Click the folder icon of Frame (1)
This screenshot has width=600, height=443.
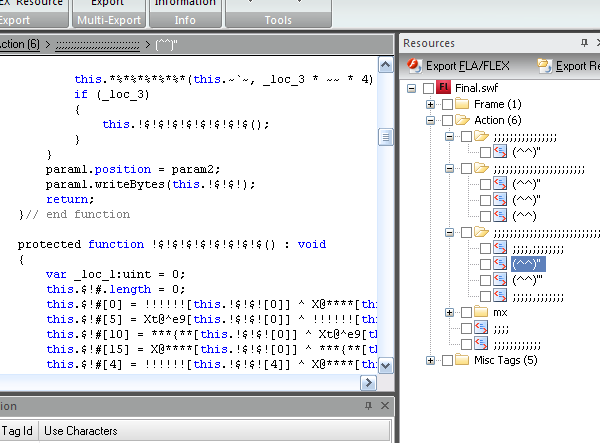tap(462, 104)
